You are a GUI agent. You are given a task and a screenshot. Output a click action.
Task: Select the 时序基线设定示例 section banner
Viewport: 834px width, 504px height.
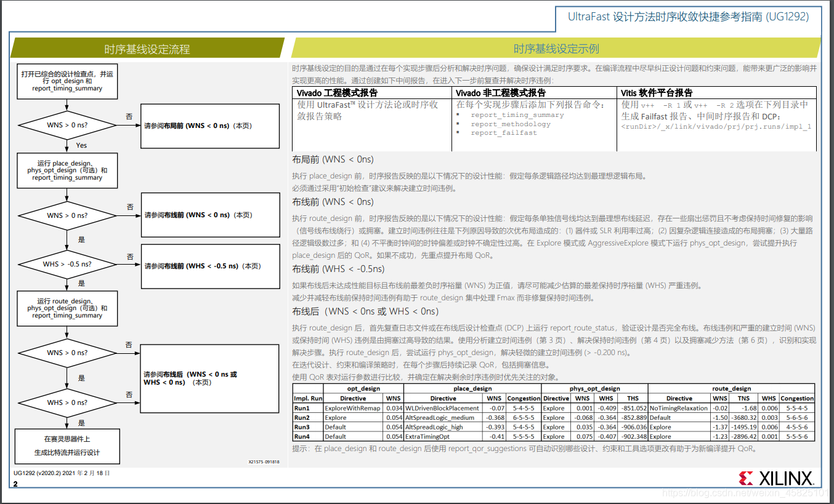(556, 49)
